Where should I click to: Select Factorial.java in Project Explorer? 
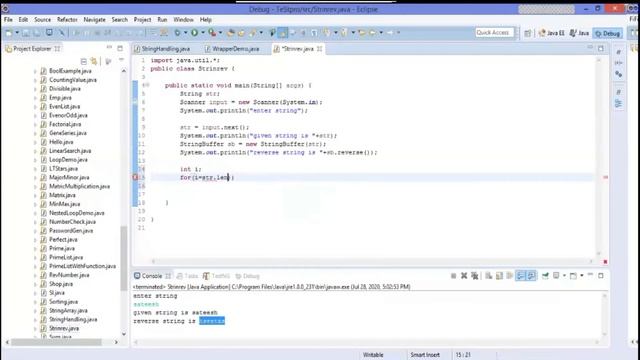(65, 124)
